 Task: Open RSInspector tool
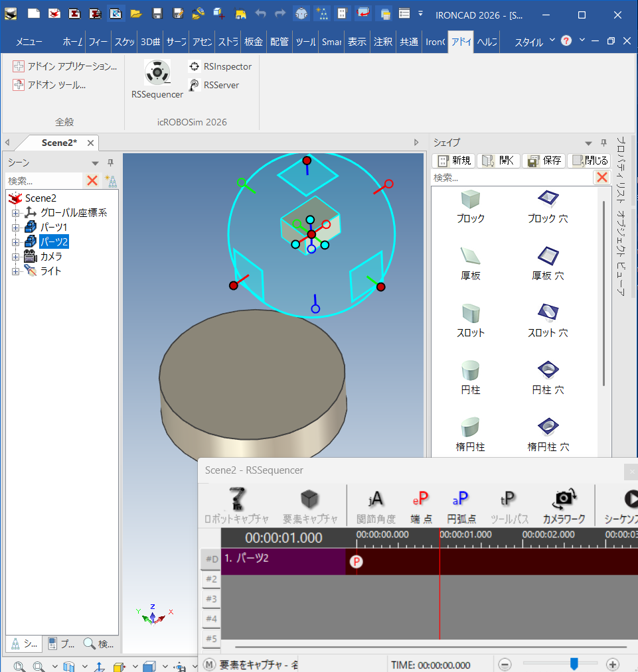click(x=220, y=66)
